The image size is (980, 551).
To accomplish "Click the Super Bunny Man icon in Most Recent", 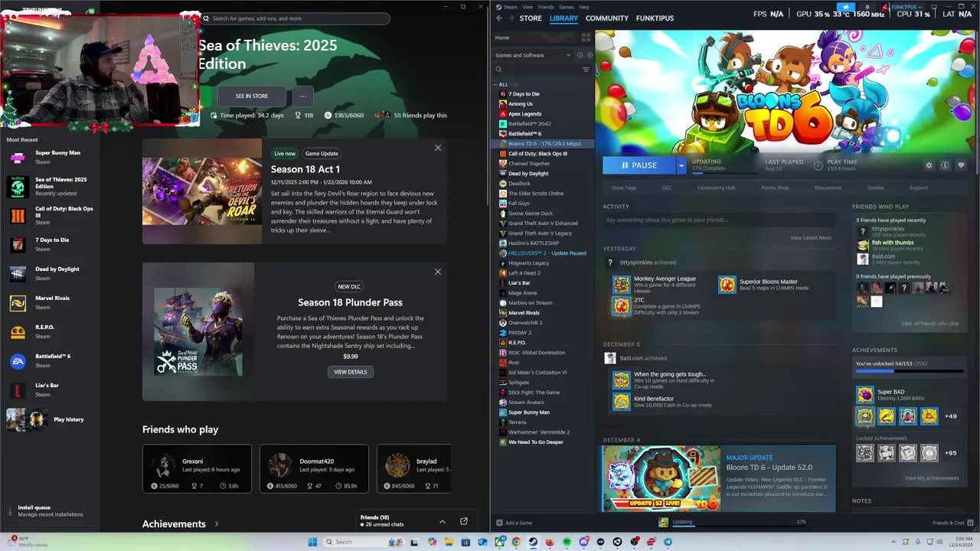I will 18,158.
